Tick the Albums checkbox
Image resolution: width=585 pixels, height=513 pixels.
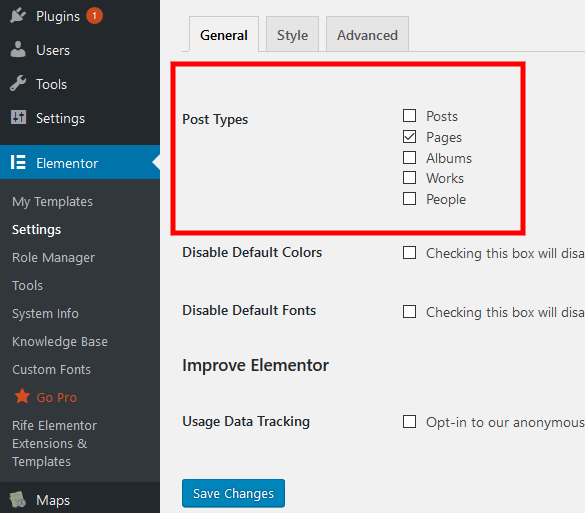[x=409, y=157]
